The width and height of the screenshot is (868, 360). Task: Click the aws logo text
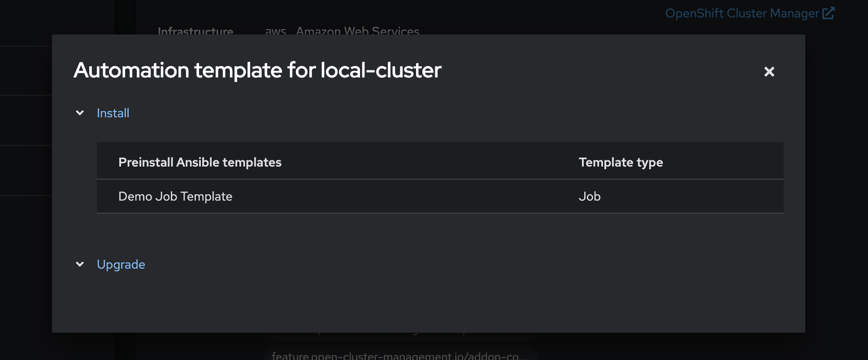click(275, 31)
